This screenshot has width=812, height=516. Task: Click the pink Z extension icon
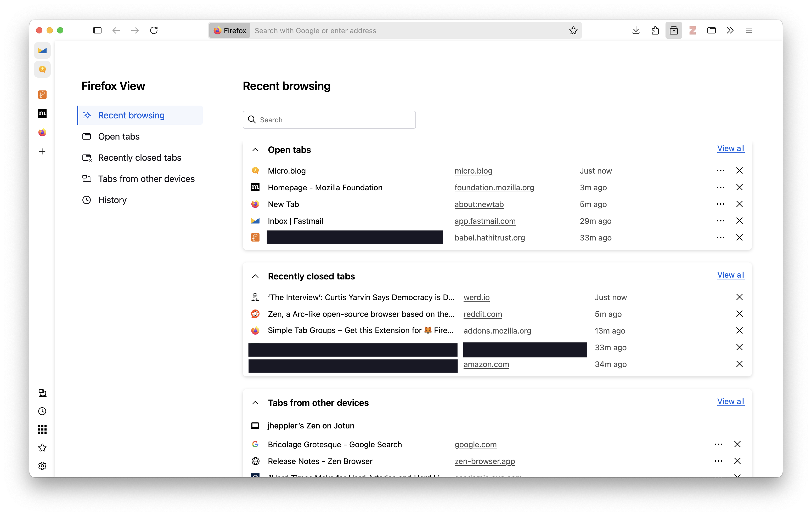point(693,30)
